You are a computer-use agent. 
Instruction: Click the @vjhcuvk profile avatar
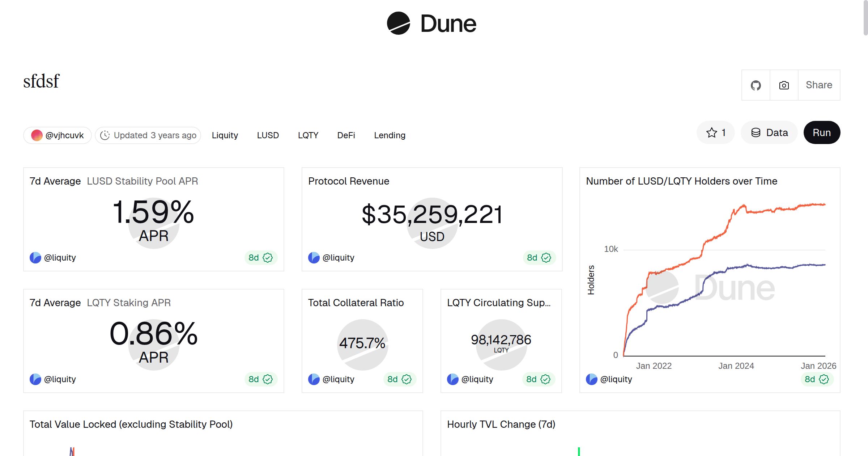(36, 135)
